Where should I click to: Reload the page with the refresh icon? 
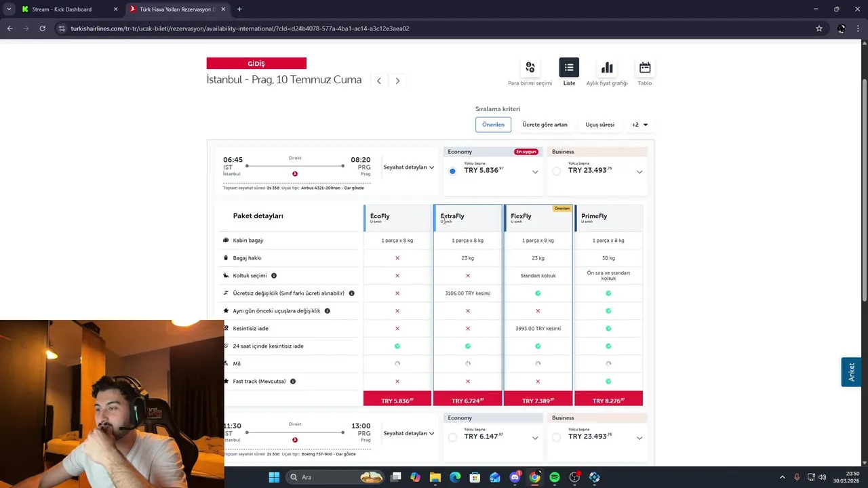(42, 28)
